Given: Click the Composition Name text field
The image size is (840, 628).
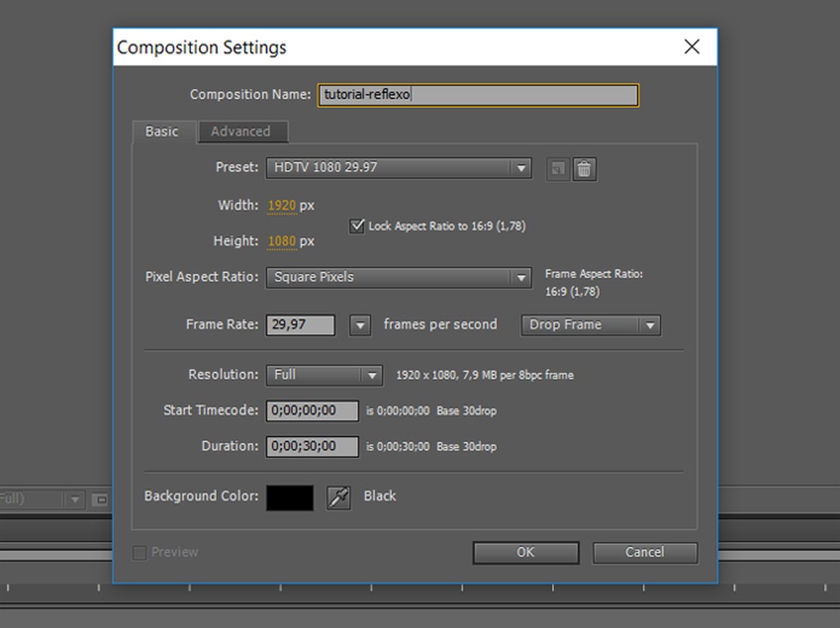Looking at the screenshot, I should (x=478, y=95).
